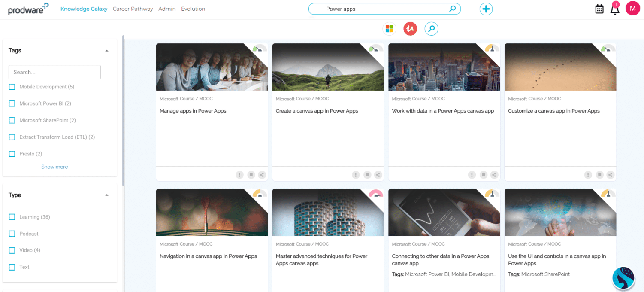
Task: Open the calendar icon in the header
Action: [599, 9]
